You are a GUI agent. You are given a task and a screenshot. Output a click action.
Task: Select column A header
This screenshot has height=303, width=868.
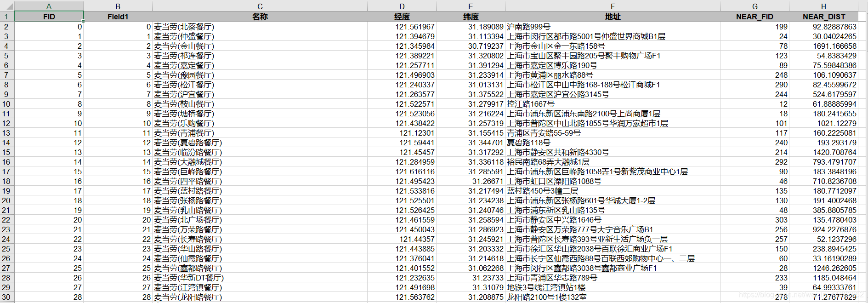[49, 6]
